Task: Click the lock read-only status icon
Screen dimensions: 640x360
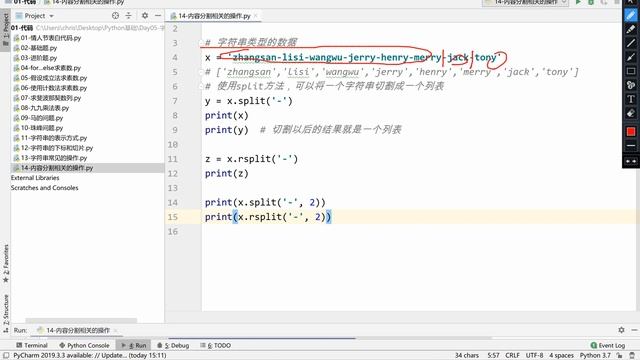Action: pos(620,356)
